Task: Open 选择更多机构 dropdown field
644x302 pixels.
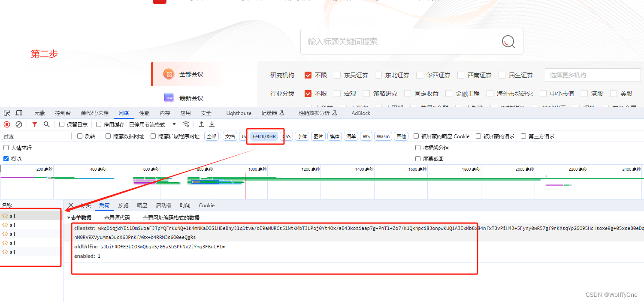Action: pos(593,75)
